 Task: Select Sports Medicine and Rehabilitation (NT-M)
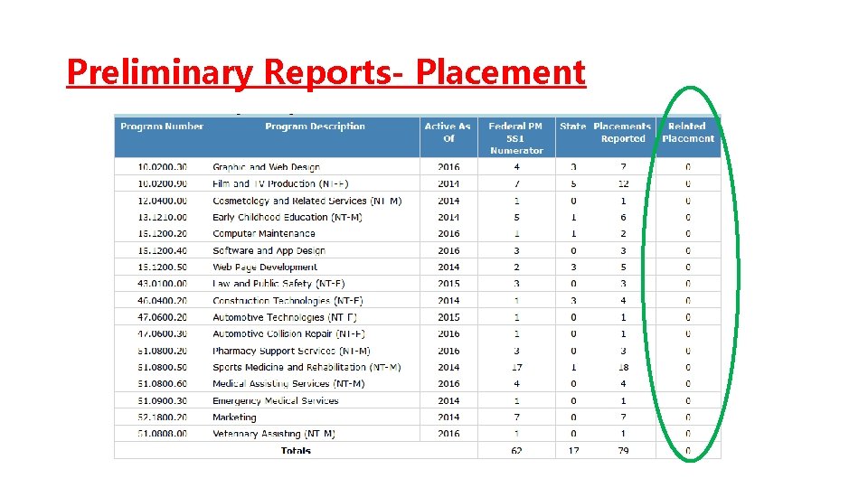(307, 368)
